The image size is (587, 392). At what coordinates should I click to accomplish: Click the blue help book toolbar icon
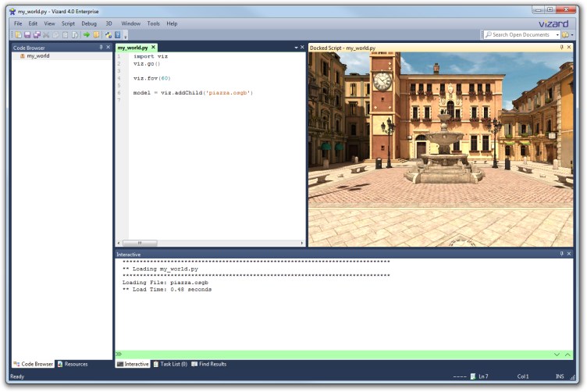pos(117,35)
